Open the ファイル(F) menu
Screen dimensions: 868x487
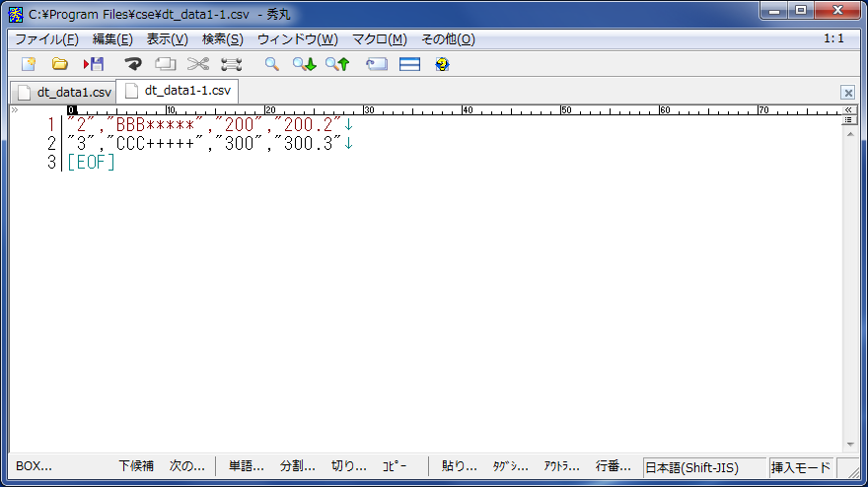coord(47,39)
